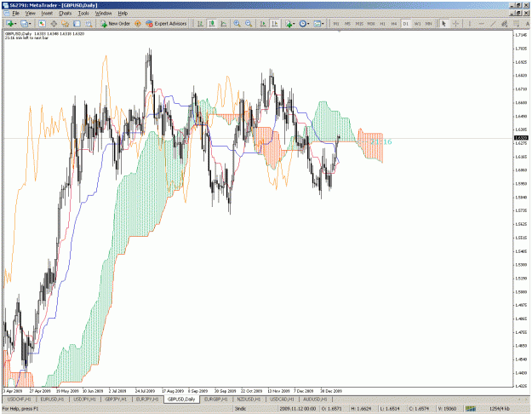Select the M1 timeframe
This screenshot has height=414, width=532.
[336, 24]
